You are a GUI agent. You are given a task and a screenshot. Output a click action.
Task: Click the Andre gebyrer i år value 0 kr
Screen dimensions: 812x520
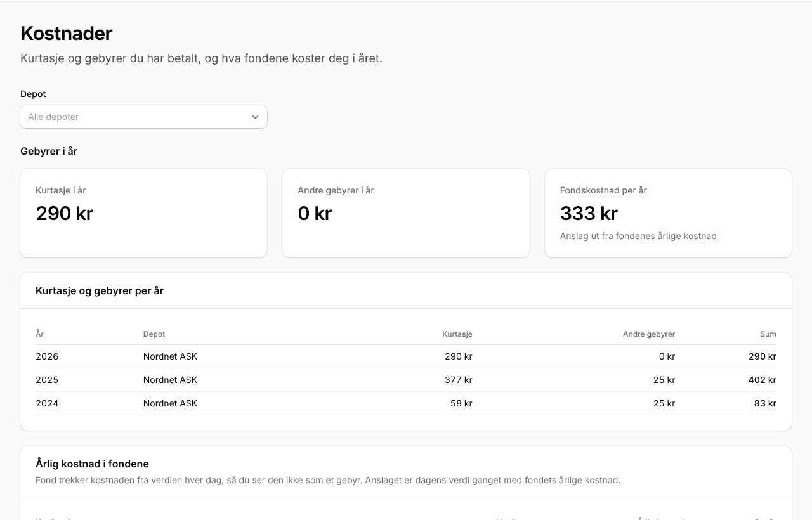tap(315, 213)
